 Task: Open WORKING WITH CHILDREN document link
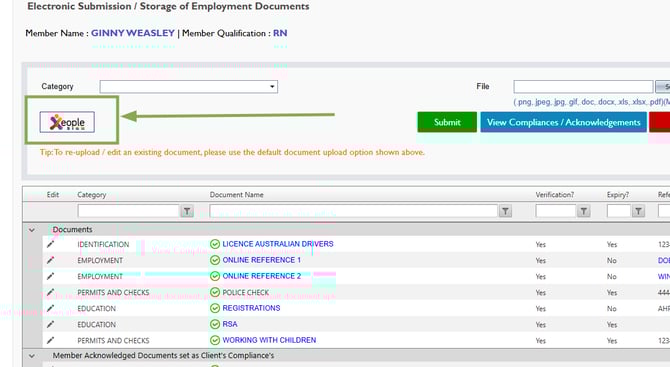pyautogui.click(x=269, y=340)
